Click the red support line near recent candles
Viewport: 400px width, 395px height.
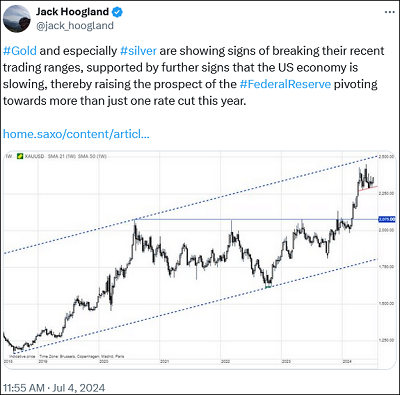click(368, 188)
